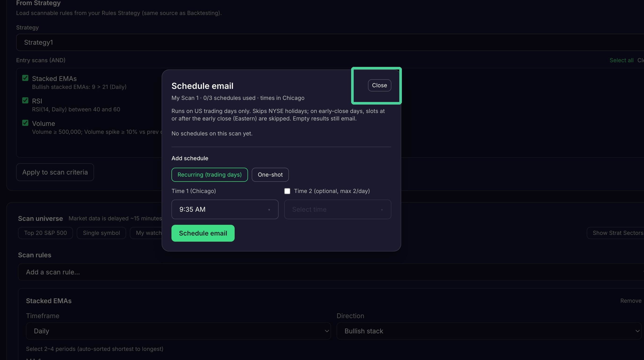Screen dimensions: 644x360
Task: Open the Time 2 Select time dropdown
Action: (x=338, y=209)
